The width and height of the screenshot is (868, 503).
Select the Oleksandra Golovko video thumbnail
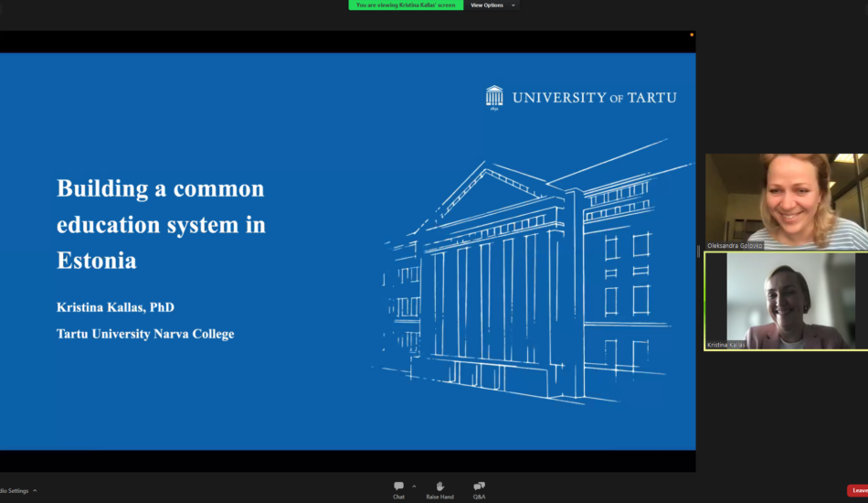[x=786, y=201]
